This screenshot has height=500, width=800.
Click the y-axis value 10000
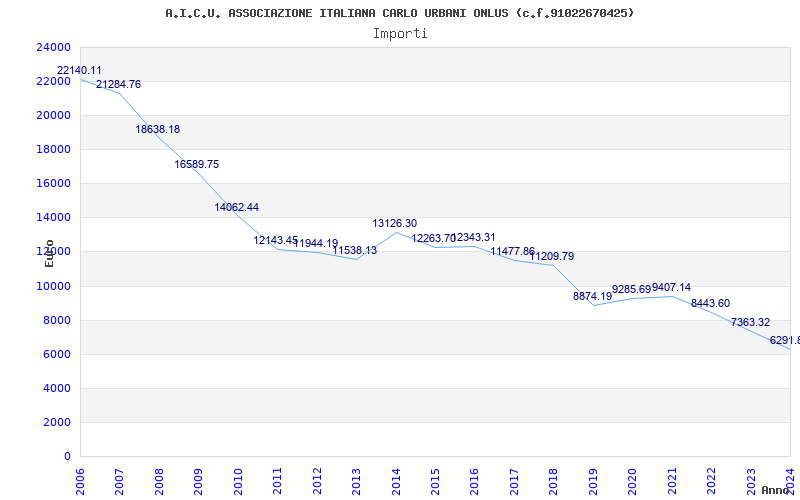tap(54, 286)
